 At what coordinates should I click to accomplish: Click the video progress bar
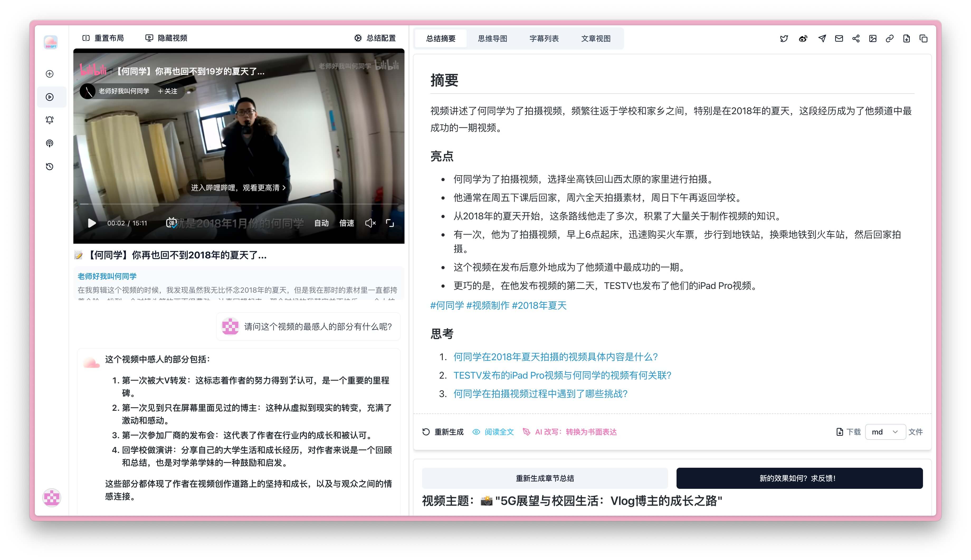(239, 204)
